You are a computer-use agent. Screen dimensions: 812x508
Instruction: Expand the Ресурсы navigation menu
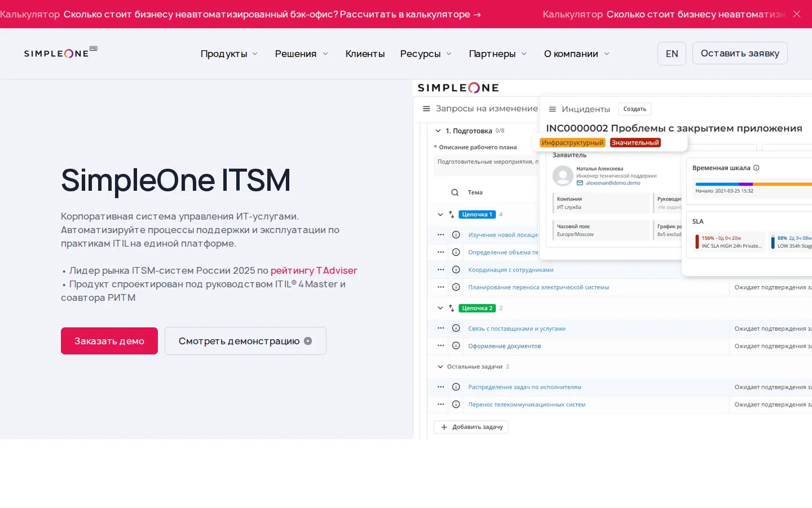[426, 54]
